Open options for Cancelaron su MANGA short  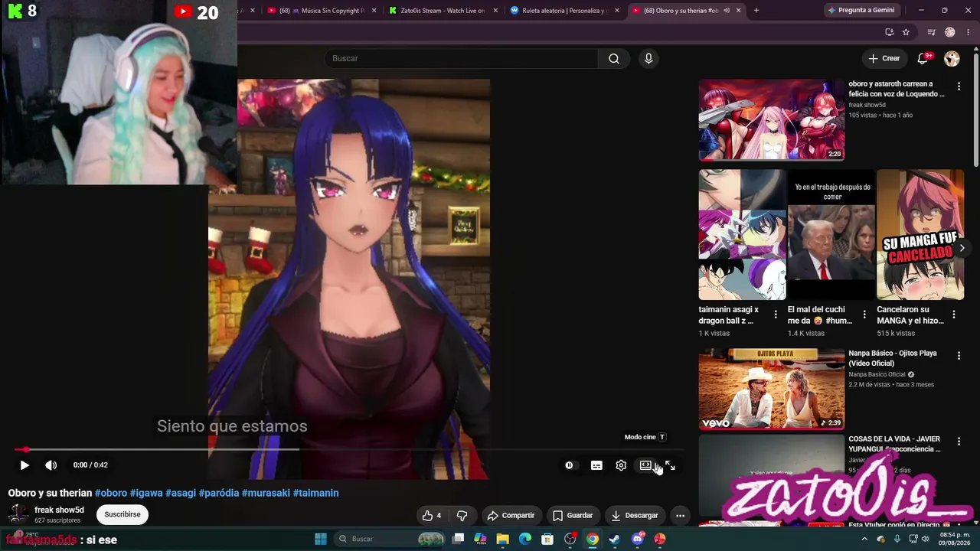953,315
